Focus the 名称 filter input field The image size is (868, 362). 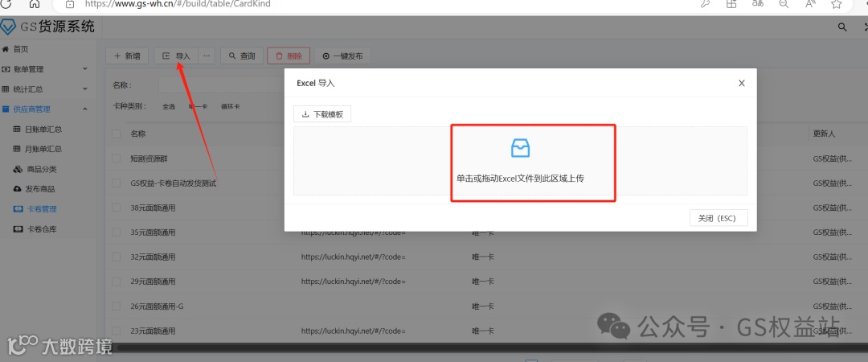(222, 84)
